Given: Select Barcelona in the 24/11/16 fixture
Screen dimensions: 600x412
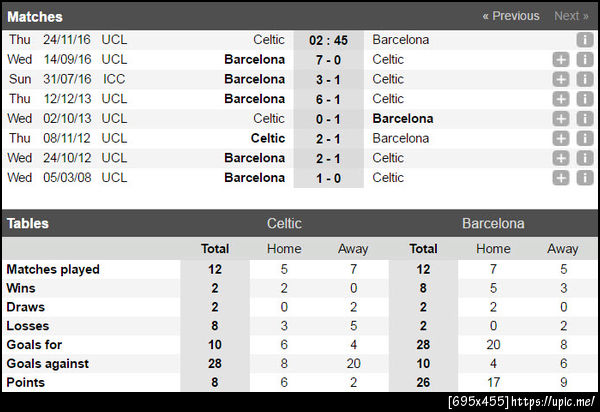Looking at the screenshot, I should tap(400, 40).
